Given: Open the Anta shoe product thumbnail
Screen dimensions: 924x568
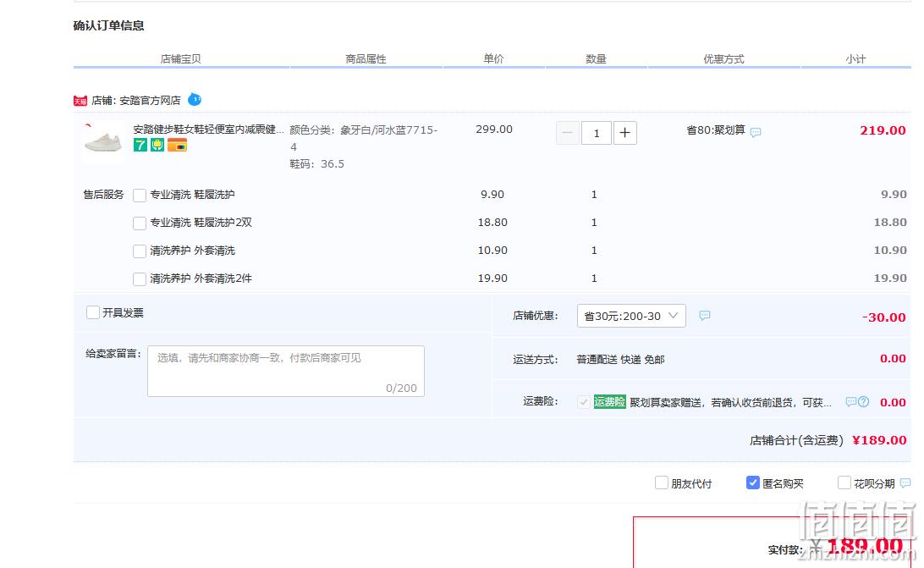Looking at the screenshot, I should (103, 141).
